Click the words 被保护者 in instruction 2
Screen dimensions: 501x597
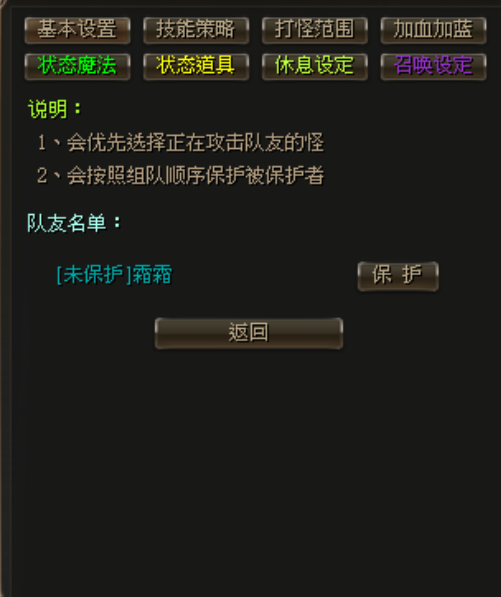[x=284, y=176]
